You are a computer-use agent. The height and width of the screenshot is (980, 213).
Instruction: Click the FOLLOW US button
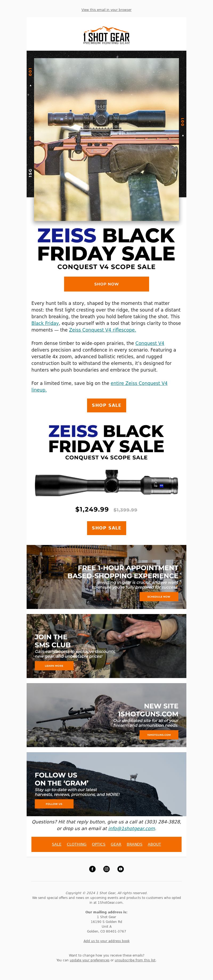54,804
